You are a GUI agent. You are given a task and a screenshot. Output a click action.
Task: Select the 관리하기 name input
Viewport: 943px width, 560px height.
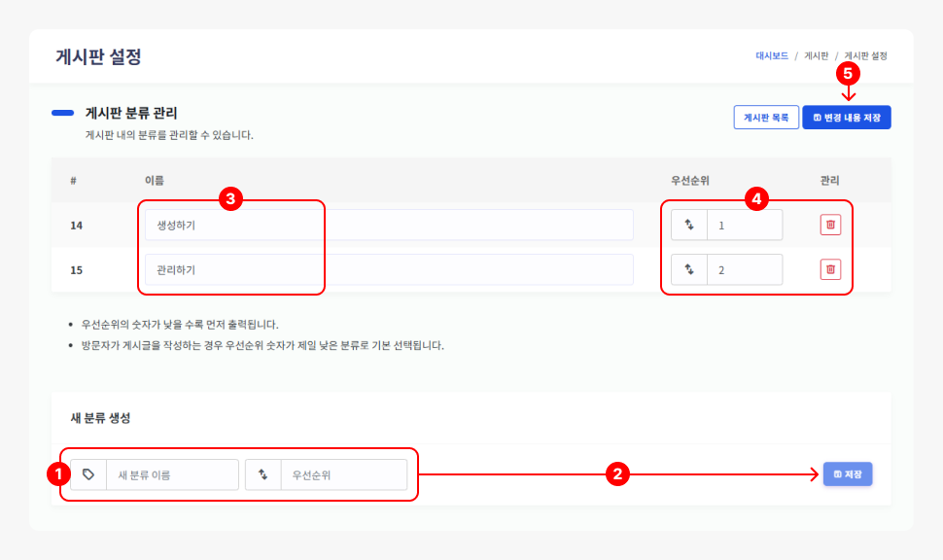point(389,269)
